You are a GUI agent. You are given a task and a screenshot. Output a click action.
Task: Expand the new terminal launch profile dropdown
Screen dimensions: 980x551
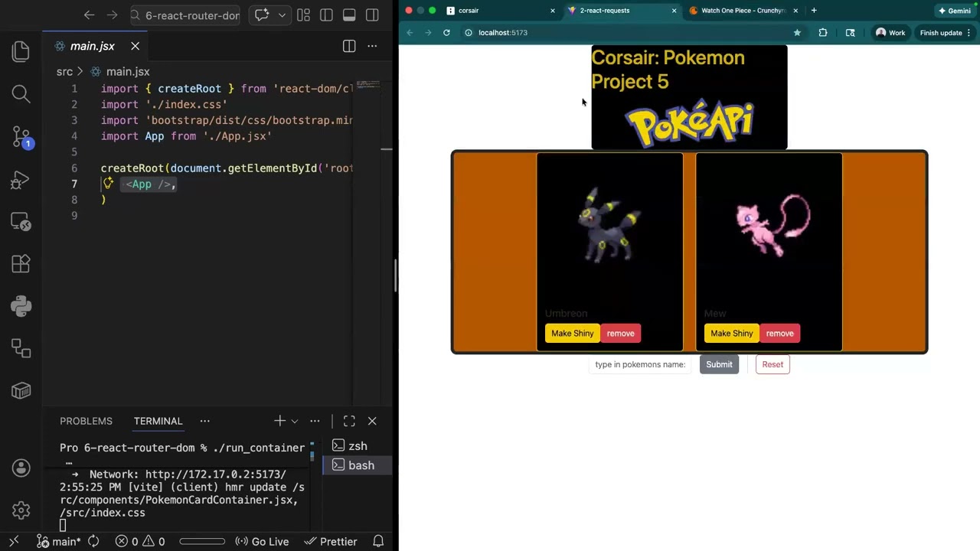click(x=295, y=421)
